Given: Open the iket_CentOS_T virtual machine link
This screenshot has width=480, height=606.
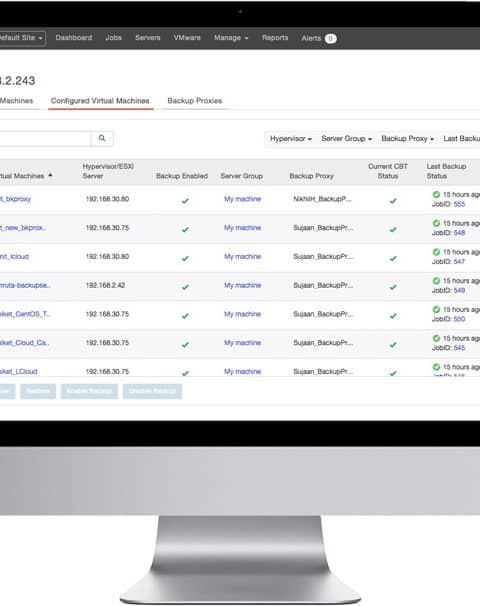Looking at the screenshot, I should (25, 314).
